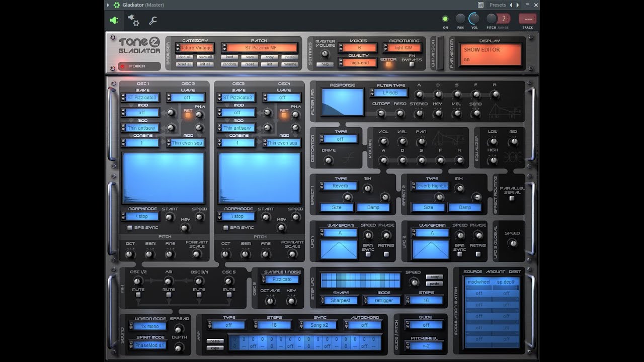This screenshot has height=362, width=644.
Task: Select sp.depth destination in modulation matrix
Action: coord(506,282)
